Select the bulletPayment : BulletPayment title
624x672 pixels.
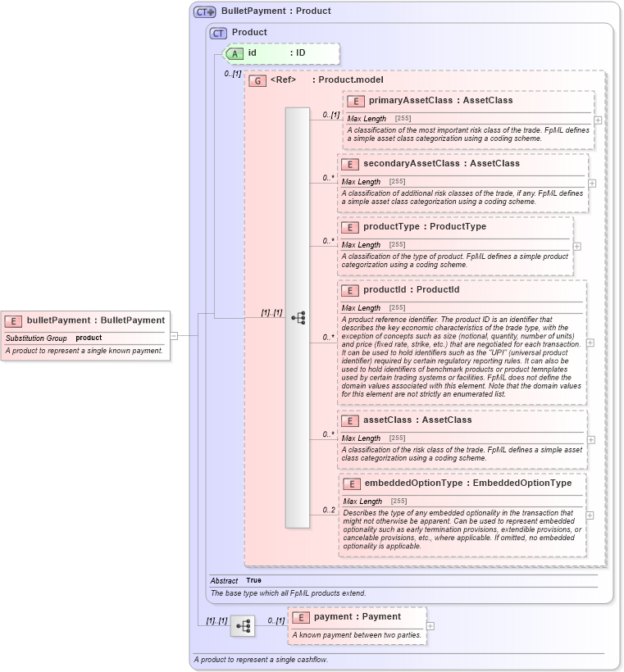(96, 320)
